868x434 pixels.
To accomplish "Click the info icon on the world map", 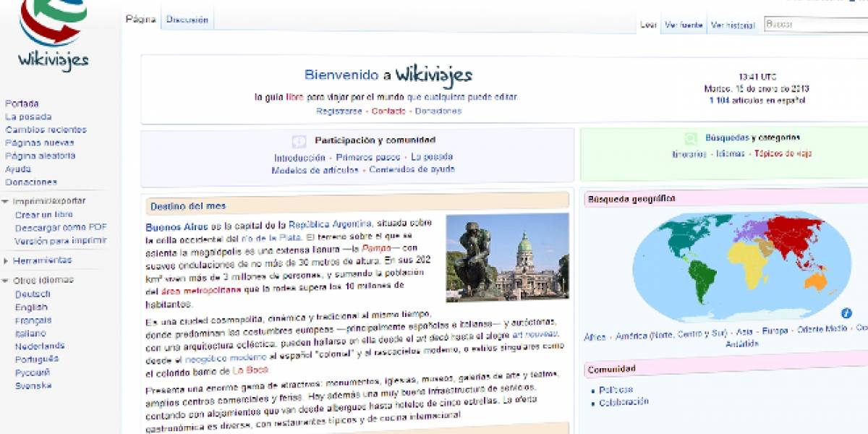I will click(846, 313).
